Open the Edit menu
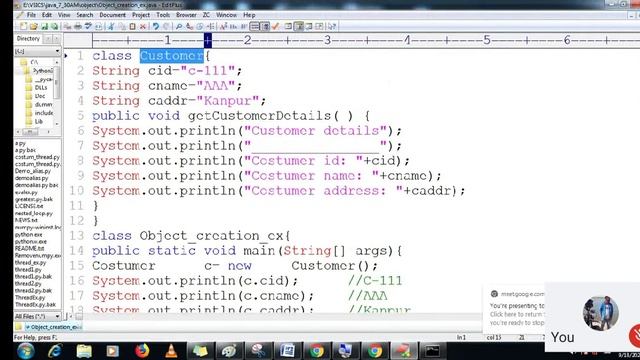 pyautogui.click(x=47, y=15)
